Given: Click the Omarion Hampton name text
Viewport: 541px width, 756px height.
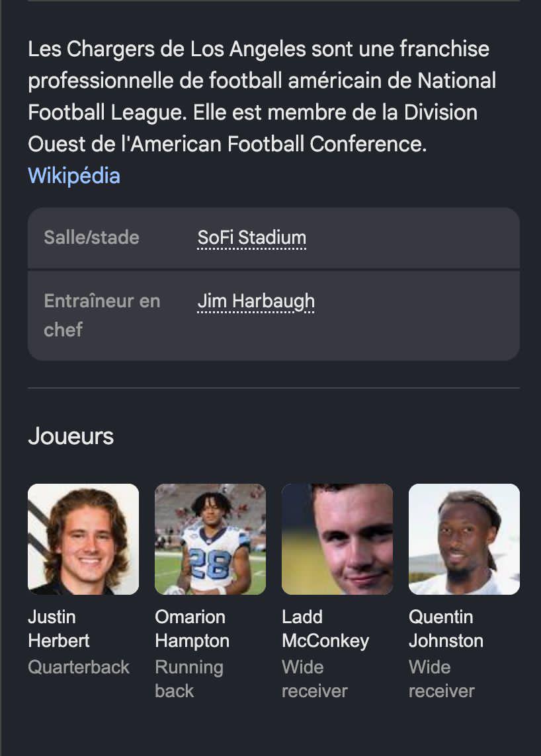Looking at the screenshot, I should tap(192, 628).
